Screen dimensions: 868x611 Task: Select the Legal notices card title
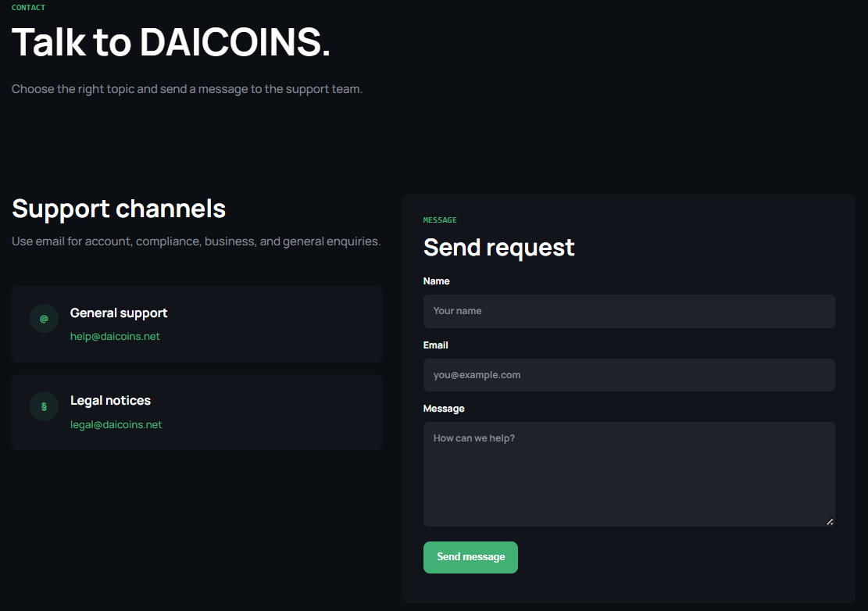[x=110, y=401]
